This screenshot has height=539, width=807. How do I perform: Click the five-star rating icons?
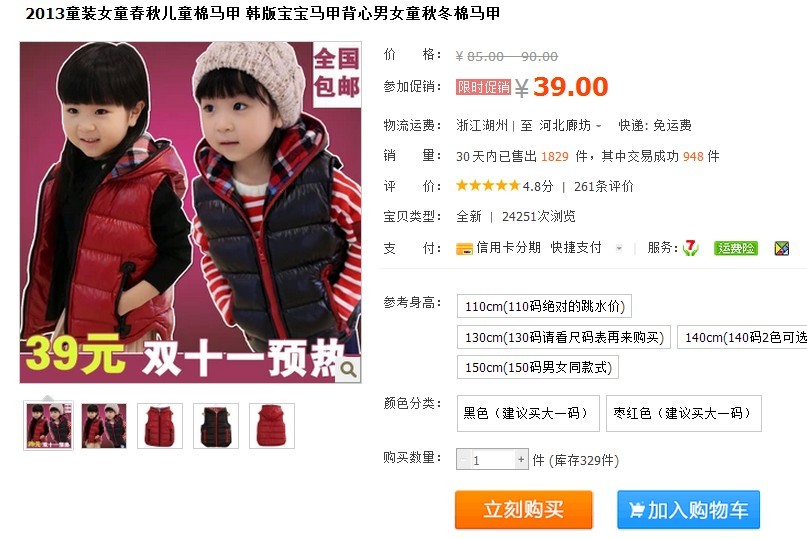(488, 186)
